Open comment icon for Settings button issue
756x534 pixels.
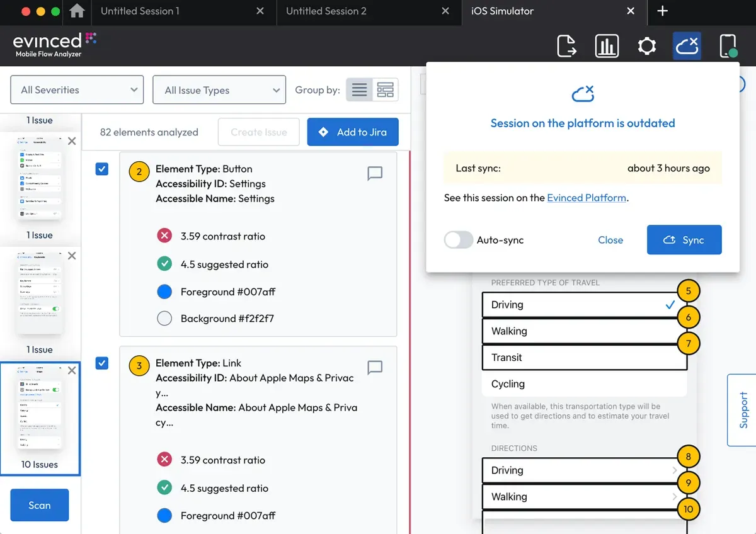pos(375,173)
